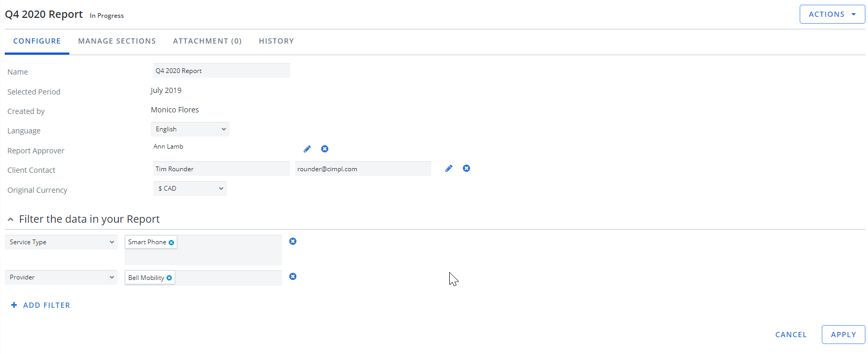Click the ADD FILTER link
The width and height of the screenshot is (868, 354).
pos(47,305)
